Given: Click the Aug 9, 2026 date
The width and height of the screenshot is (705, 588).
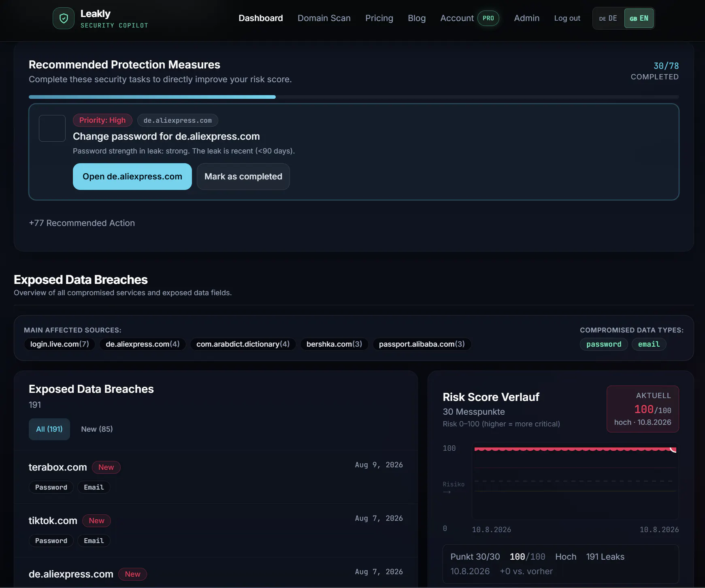Looking at the screenshot, I should 379,465.
